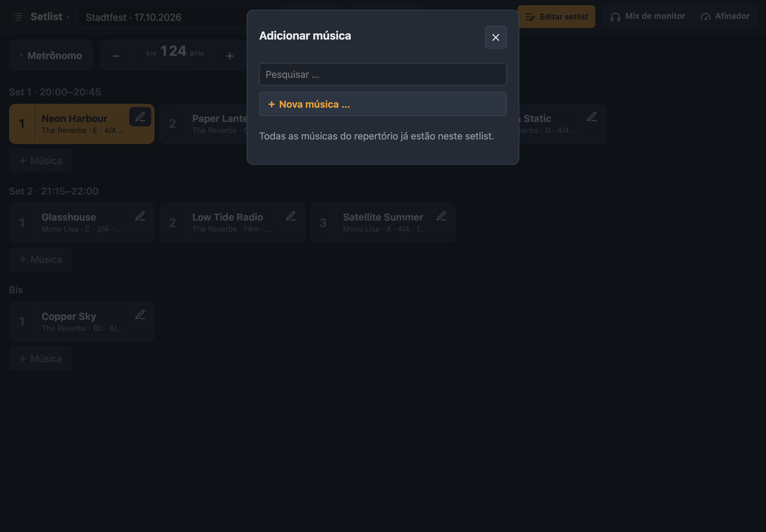The width and height of the screenshot is (766, 532).
Task: Increase BPM with the plus button
Action: pyautogui.click(x=230, y=56)
